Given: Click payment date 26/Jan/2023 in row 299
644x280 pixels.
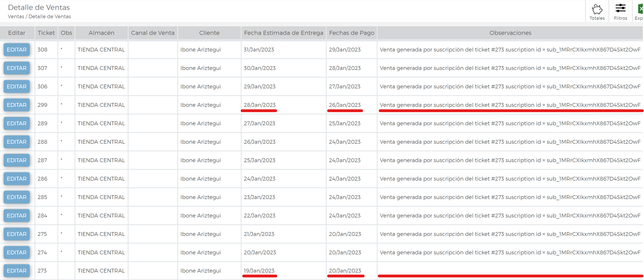Looking at the screenshot, I should [345, 105].
